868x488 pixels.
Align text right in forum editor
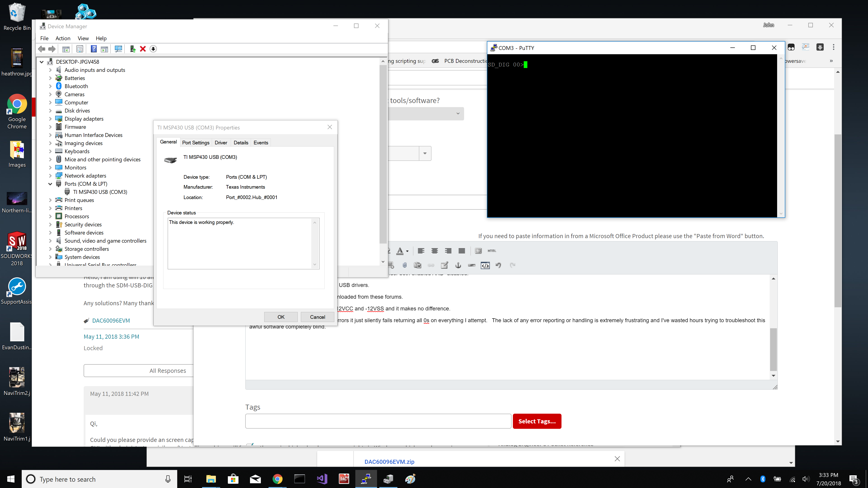[x=448, y=251]
